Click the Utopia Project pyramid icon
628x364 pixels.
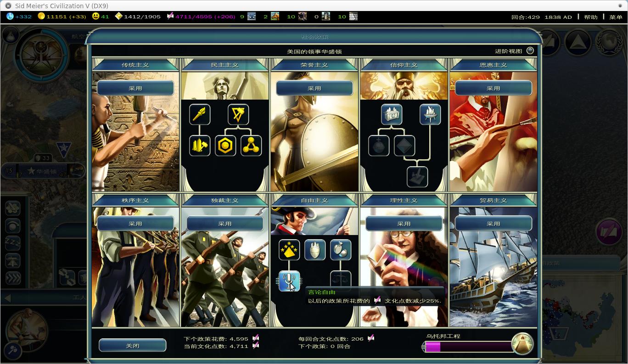click(522, 344)
